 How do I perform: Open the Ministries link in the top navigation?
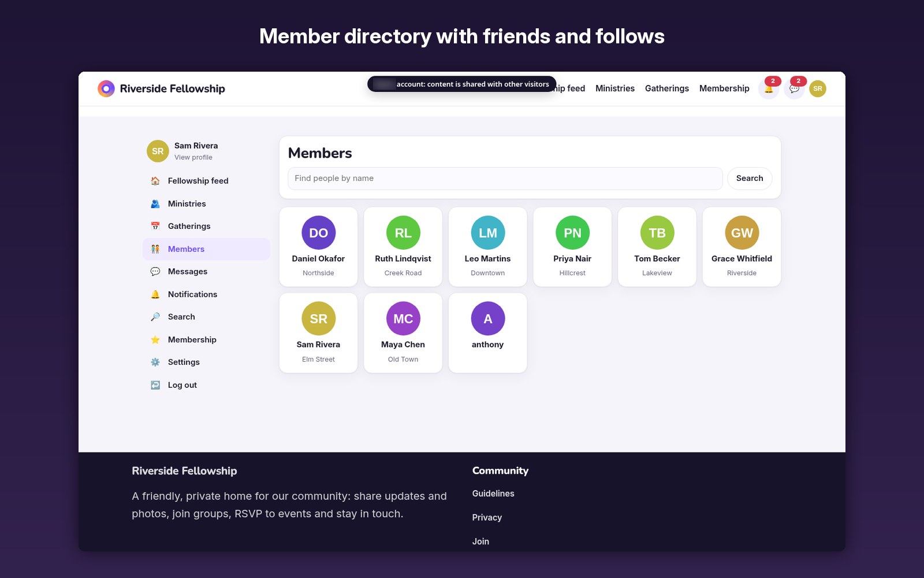[x=615, y=88]
